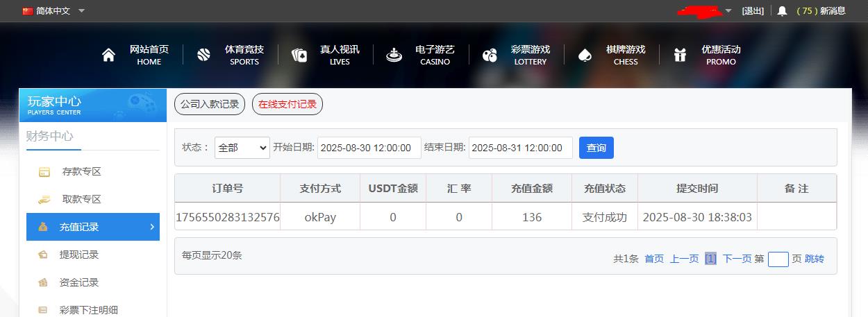Open the notification bell icon
The height and width of the screenshot is (317, 868).
pos(782,11)
